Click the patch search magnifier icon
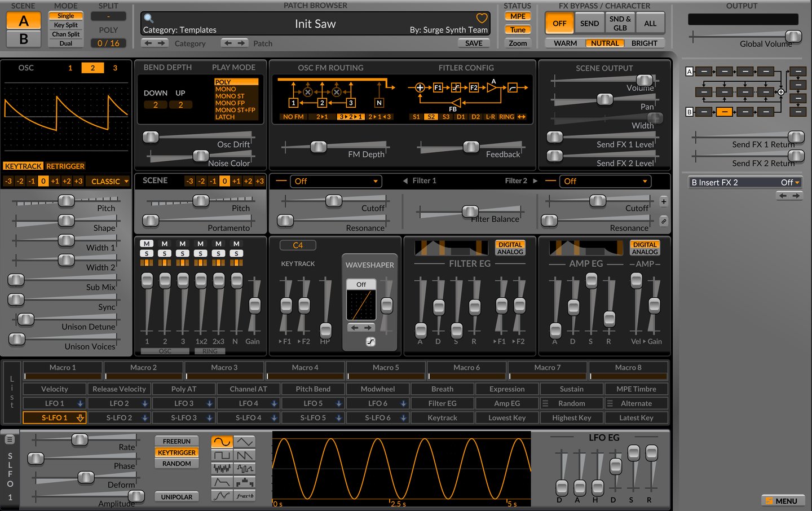Image resolution: width=812 pixels, height=511 pixels. pyautogui.click(x=149, y=19)
